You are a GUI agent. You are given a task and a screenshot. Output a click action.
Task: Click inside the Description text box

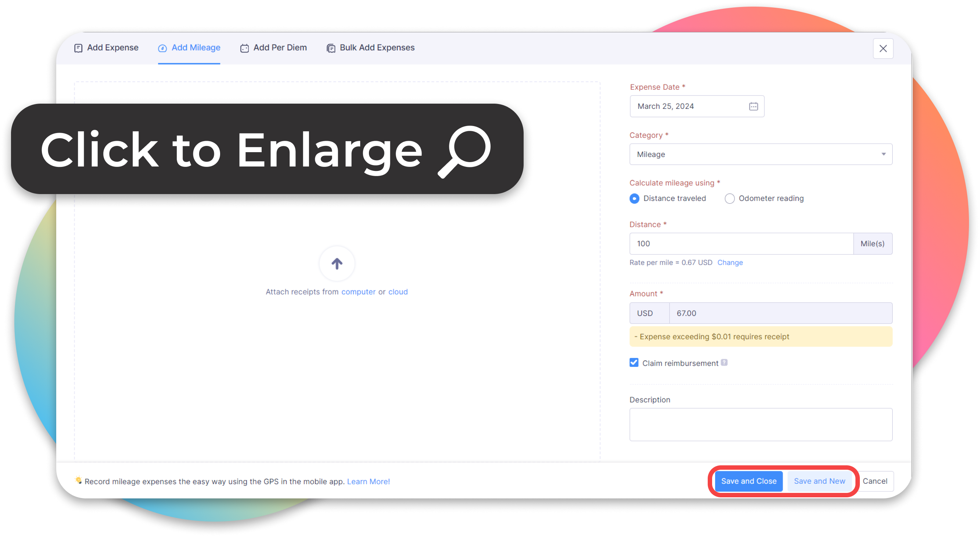point(761,425)
